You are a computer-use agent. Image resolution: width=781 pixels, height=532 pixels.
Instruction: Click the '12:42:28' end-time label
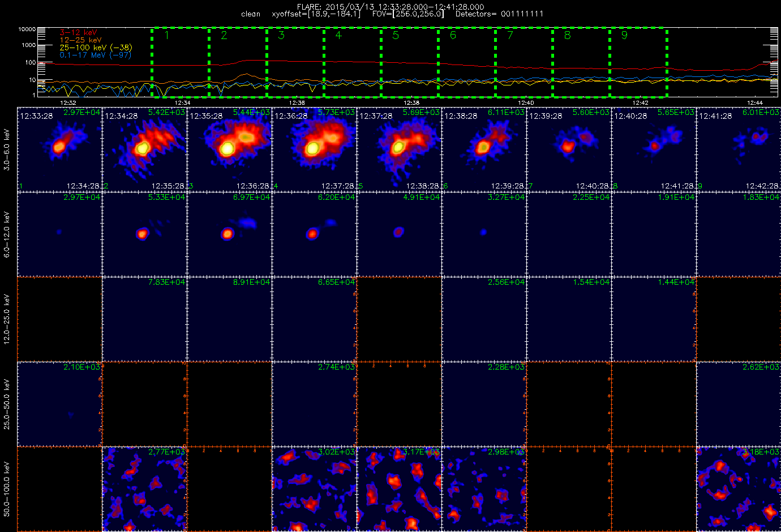click(762, 186)
